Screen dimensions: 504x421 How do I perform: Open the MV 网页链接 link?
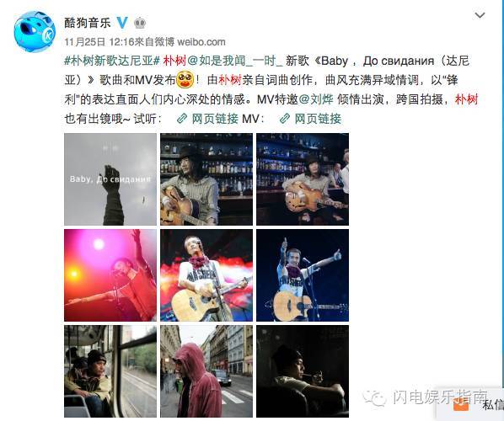point(310,119)
